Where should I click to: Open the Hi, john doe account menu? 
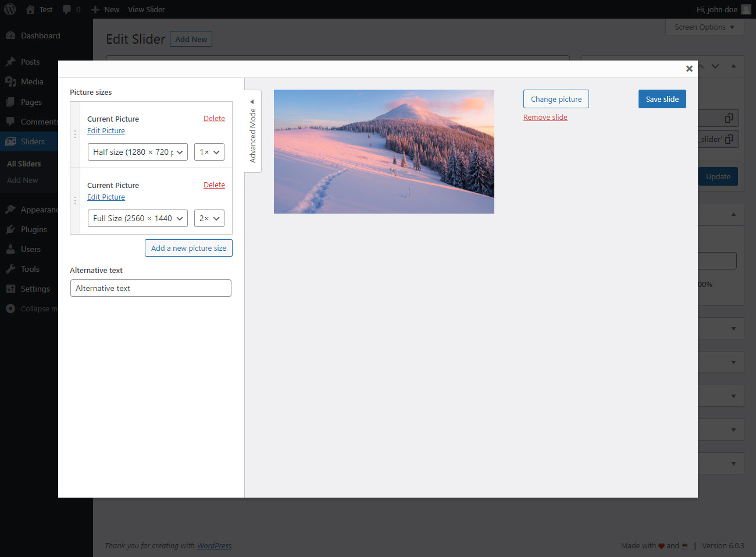pyautogui.click(x=723, y=9)
